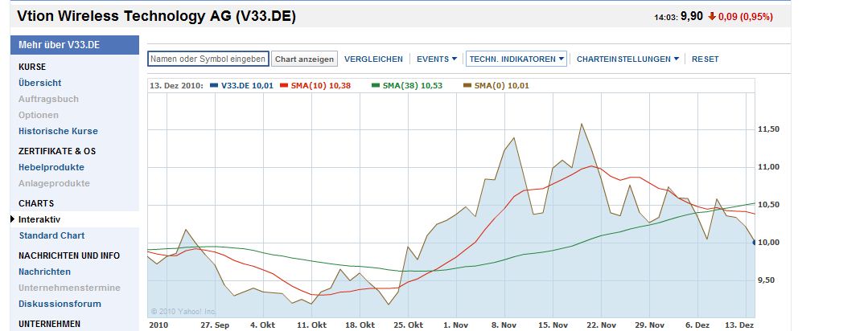Image resolution: width=868 pixels, height=331 pixels.
Task: Click the 6. Dez x-axis label
Action: point(697,325)
